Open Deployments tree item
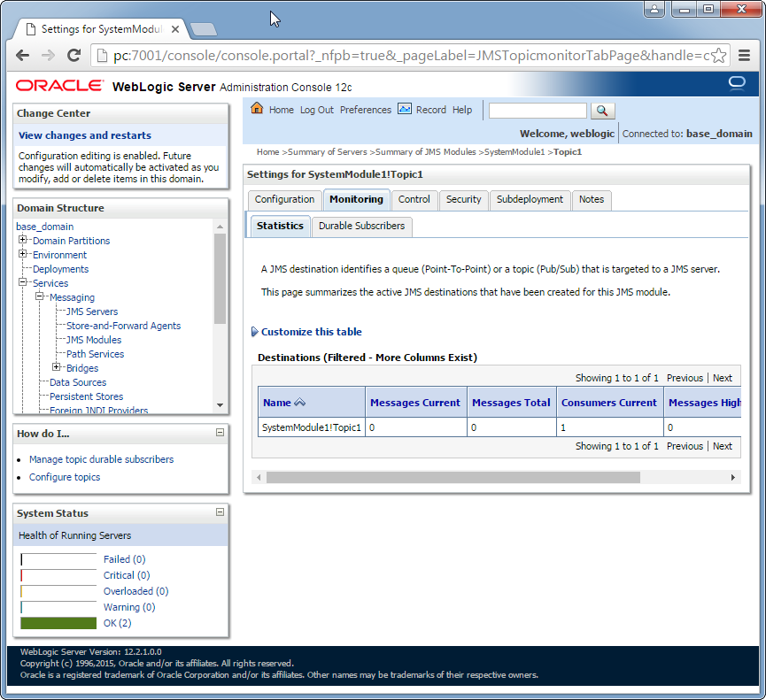The image size is (766, 700). pos(60,269)
